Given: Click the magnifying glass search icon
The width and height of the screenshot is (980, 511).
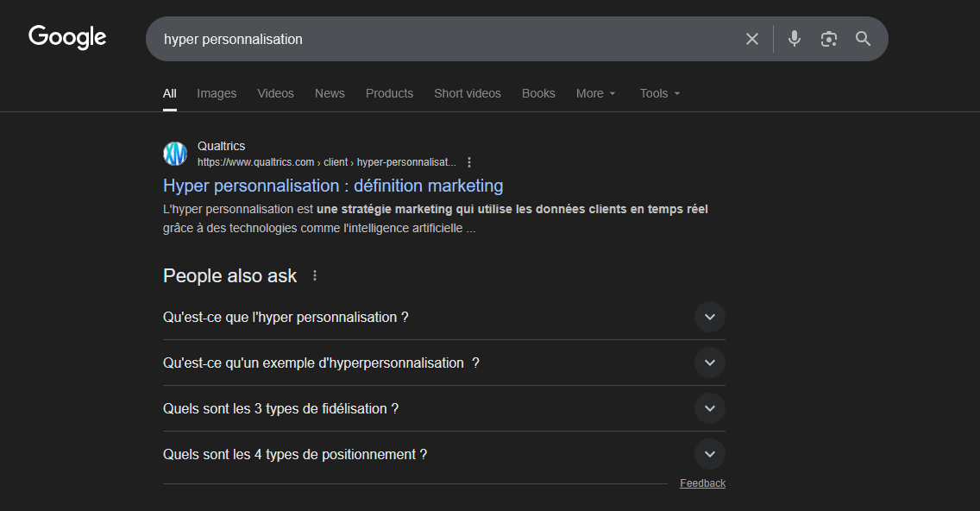Looking at the screenshot, I should click(863, 39).
